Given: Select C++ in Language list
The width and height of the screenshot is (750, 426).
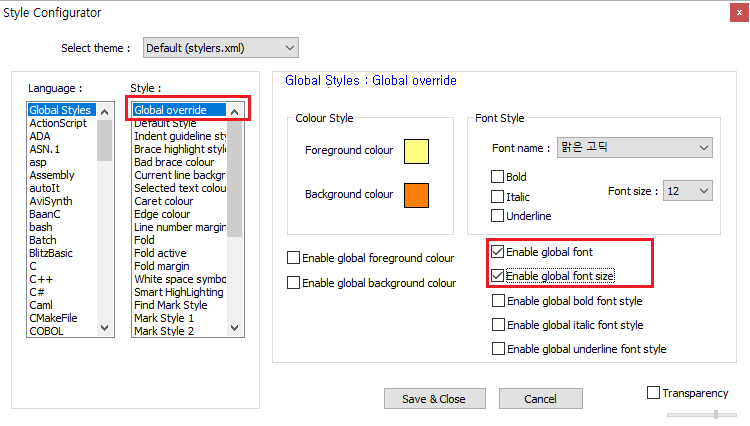Looking at the screenshot, I should click(x=62, y=279).
